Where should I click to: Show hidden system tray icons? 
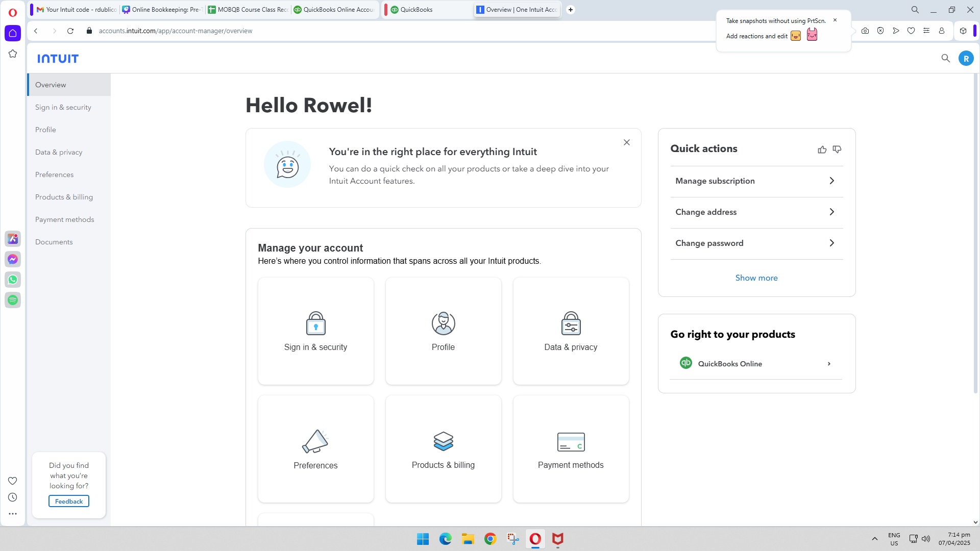pyautogui.click(x=874, y=539)
